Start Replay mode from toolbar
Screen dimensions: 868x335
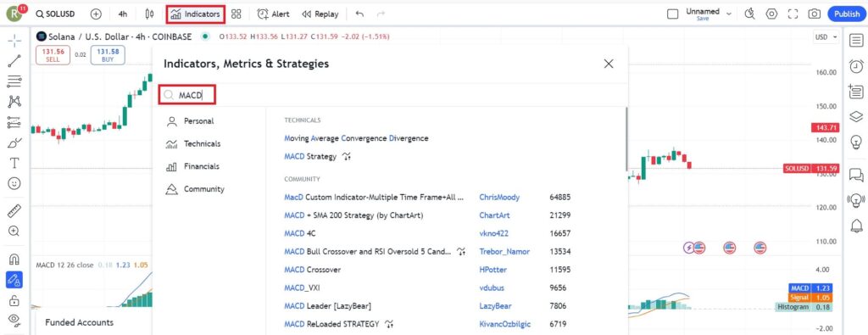coord(320,14)
